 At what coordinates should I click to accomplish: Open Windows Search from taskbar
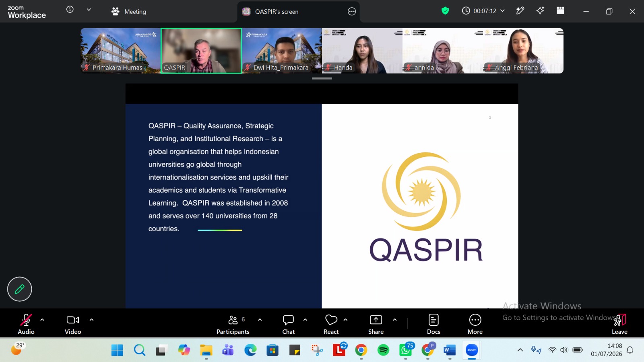140,350
